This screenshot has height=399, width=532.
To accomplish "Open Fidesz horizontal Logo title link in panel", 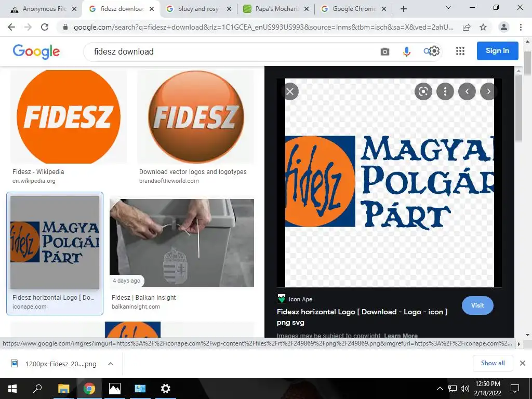I will 362,317.
